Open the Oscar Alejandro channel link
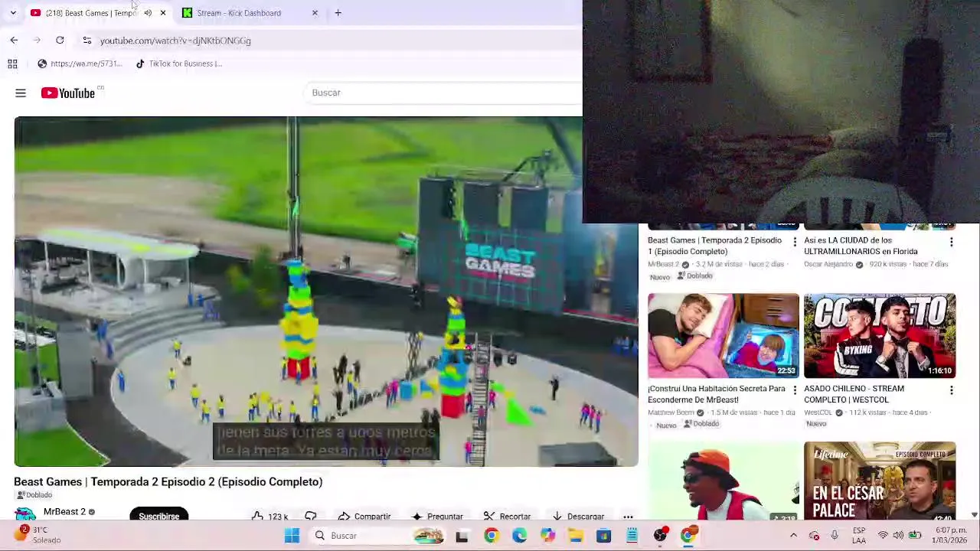980x551 pixels. point(828,264)
